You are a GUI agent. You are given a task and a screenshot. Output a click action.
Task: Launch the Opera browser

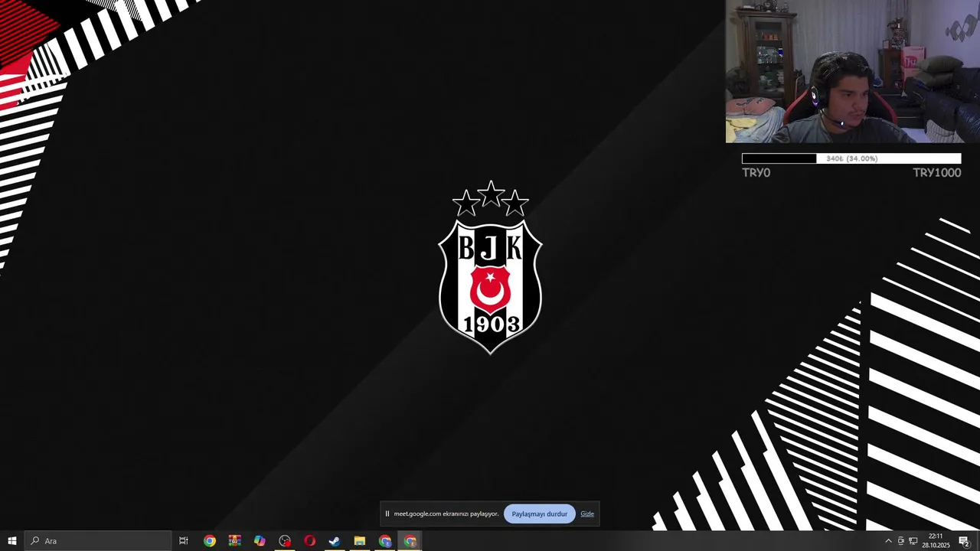pos(309,541)
